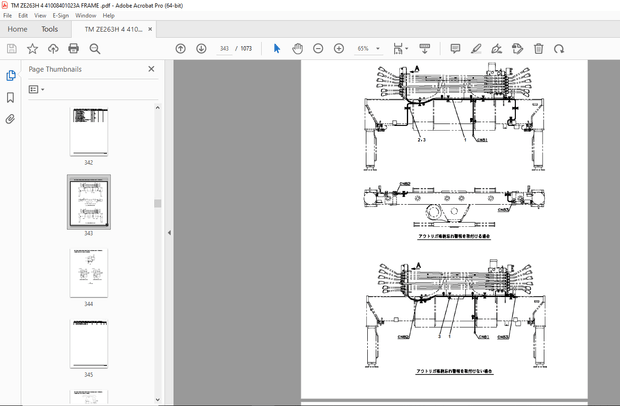Zoom in with plus icon

point(339,49)
